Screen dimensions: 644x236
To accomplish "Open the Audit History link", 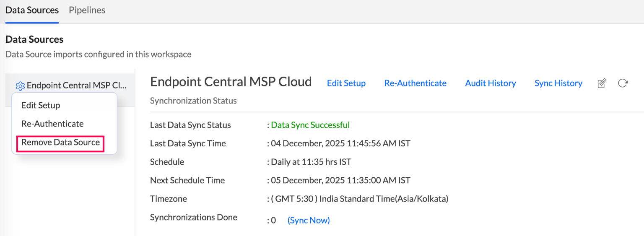I will click(x=490, y=83).
